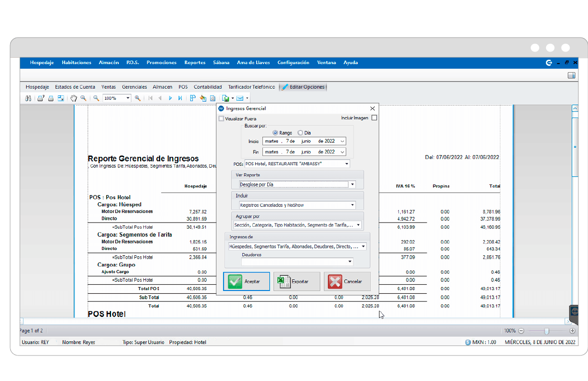Select the hand pan tool

click(74, 98)
